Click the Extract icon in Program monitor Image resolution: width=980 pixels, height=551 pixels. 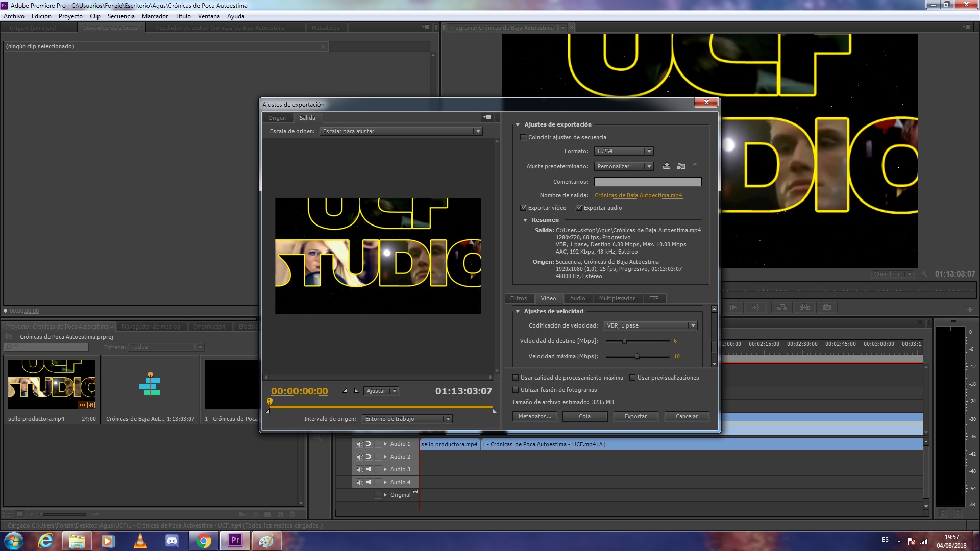tap(804, 307)
